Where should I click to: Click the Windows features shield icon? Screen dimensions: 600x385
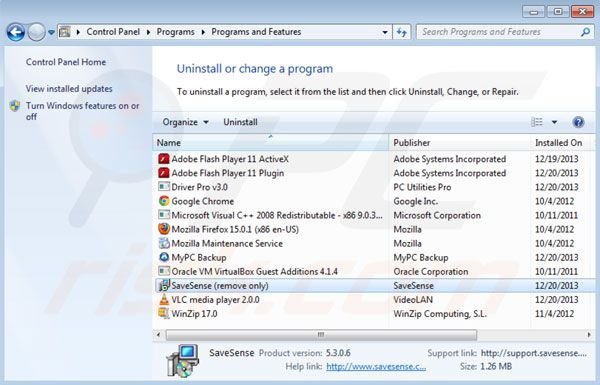pyautogui.click(x=15, y=106)
